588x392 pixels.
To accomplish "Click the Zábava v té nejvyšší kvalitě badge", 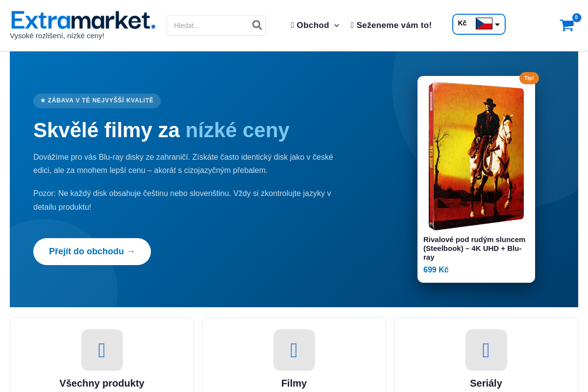I will click(x=97, y=100).
